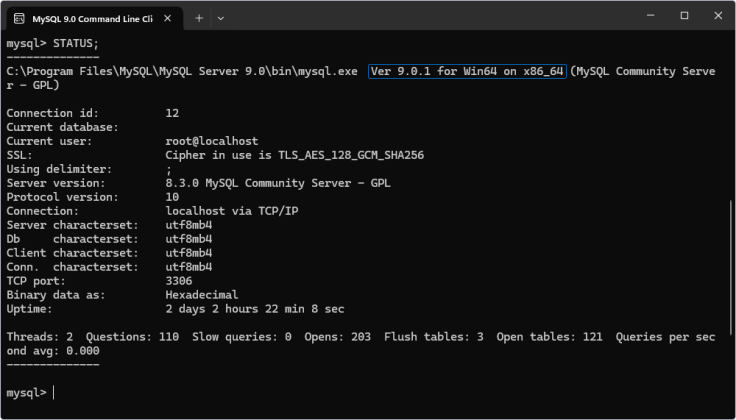This screenshot has width=736, height=420.
Task: Close the terminal window
Action: [718, 16]
